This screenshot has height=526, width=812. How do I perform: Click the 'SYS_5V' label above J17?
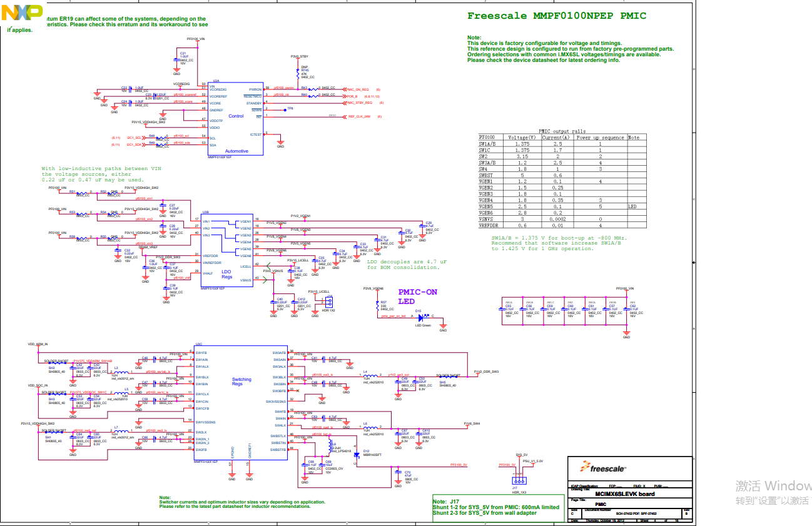[522, 455]
